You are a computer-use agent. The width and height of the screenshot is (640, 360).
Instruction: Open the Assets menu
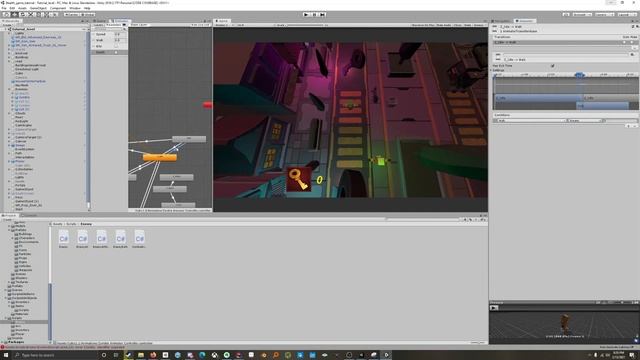point(22,8)
